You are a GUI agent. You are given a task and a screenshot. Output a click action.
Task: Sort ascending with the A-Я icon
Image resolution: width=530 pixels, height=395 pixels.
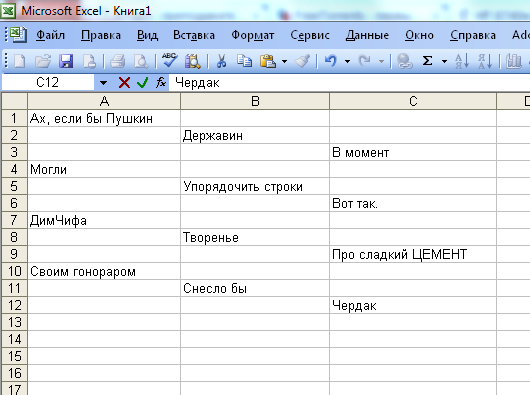click(462, 61)
